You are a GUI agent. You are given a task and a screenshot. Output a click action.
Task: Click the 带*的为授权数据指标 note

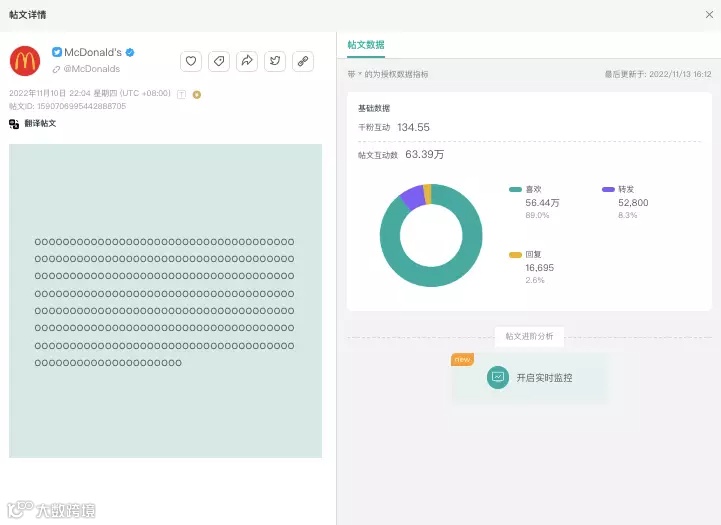click(388, 74)
